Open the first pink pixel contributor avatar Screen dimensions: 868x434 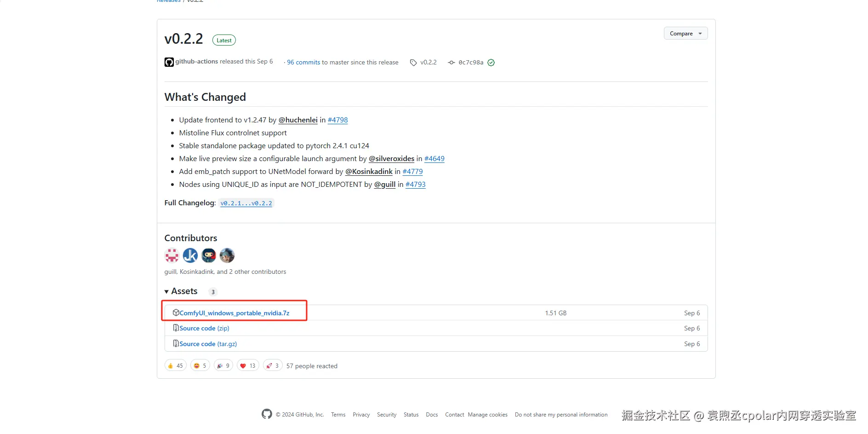pos(172,255)
